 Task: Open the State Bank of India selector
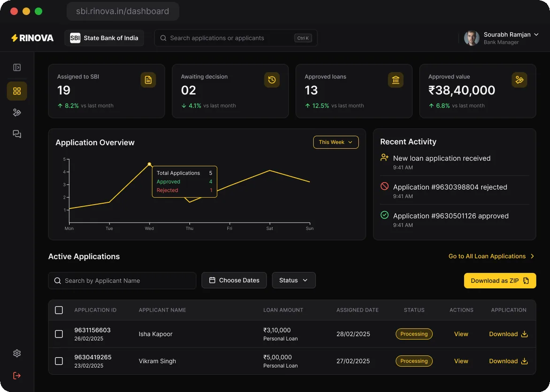coord(104,38)
